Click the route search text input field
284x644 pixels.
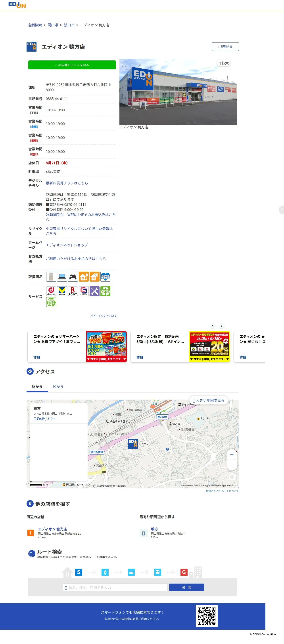(115, 587)
